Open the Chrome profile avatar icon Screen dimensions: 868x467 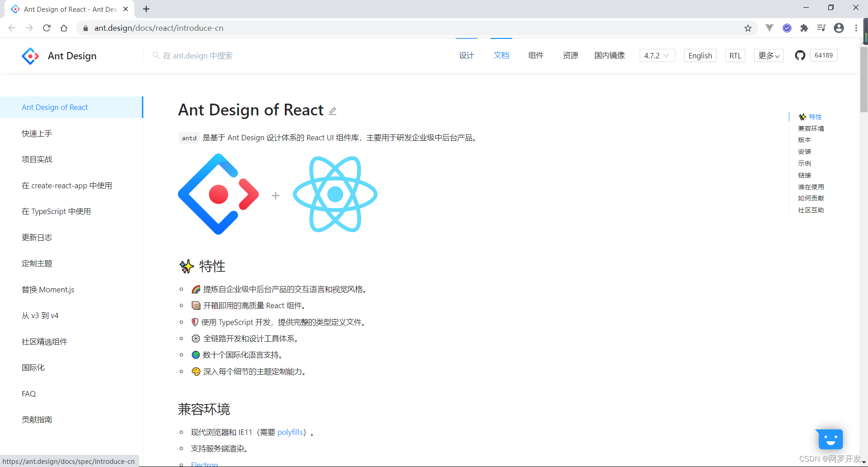coord(839,28)
